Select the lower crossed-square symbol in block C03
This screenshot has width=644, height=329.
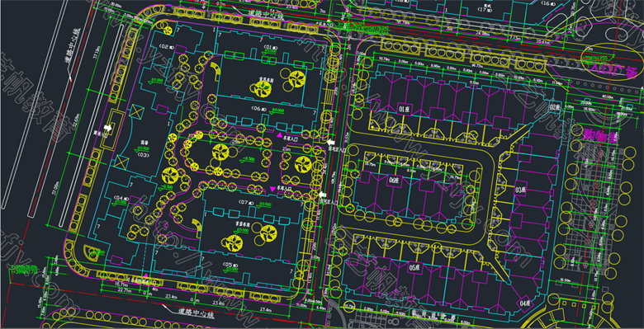[121, 162]
